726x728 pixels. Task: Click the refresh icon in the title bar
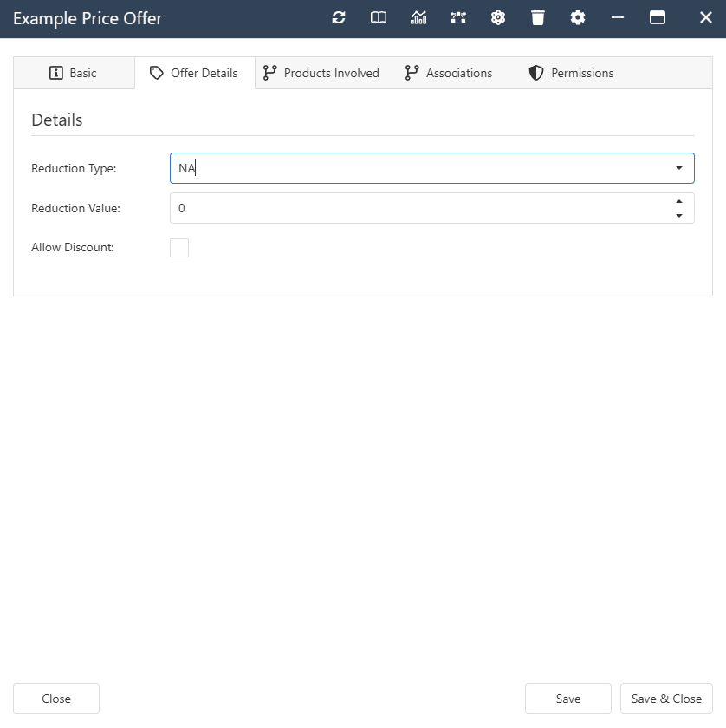point(338,17)
